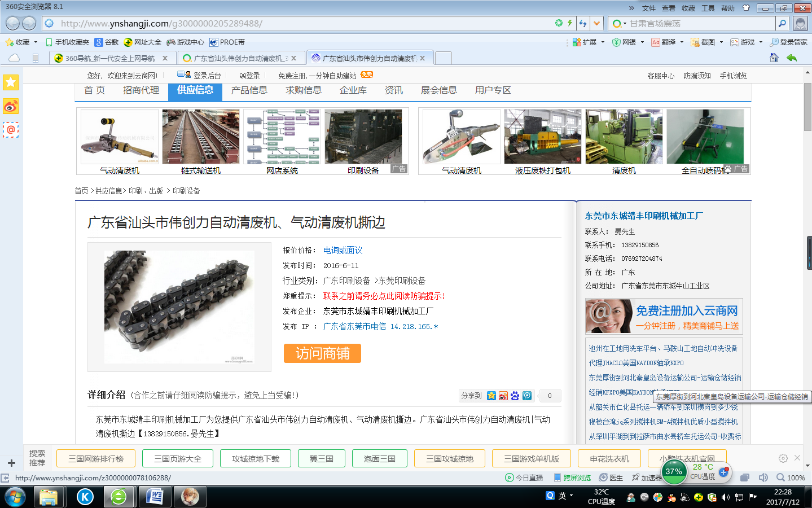Click the gear icon on recommendation bar

[x=783, y=458]
